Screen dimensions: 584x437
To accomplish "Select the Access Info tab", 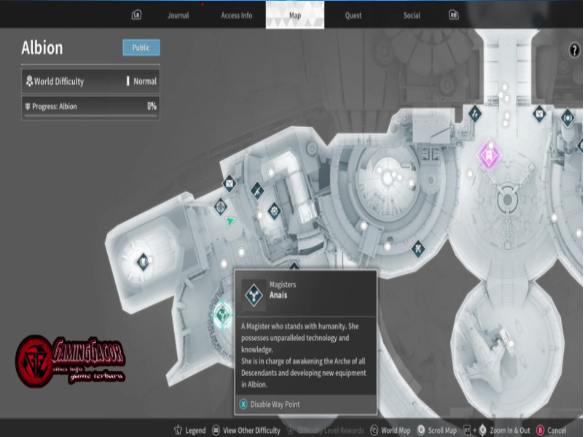I will [x=236, y=16].
